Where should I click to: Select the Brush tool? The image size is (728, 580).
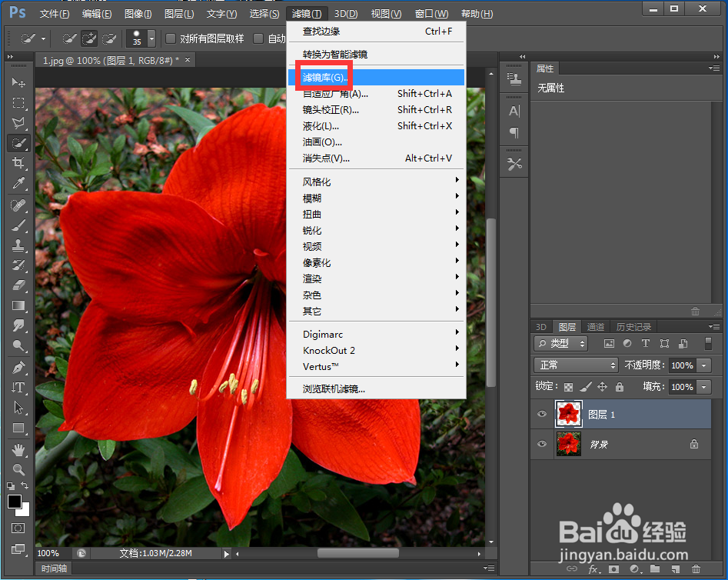(18, 225)
